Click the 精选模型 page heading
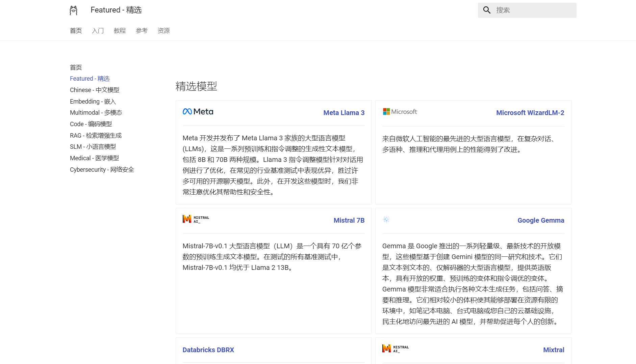The width and height of the screenshot is (636, 364). [196, 86]
